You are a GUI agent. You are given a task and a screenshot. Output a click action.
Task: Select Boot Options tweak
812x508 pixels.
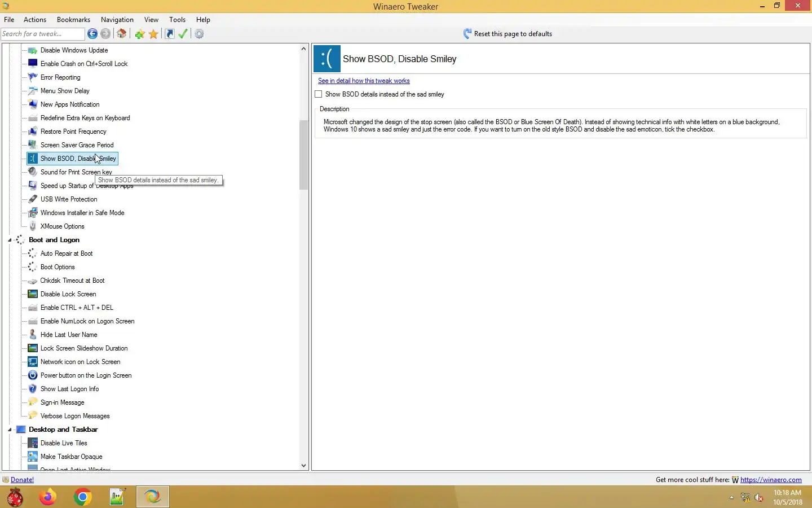[58, 267]
